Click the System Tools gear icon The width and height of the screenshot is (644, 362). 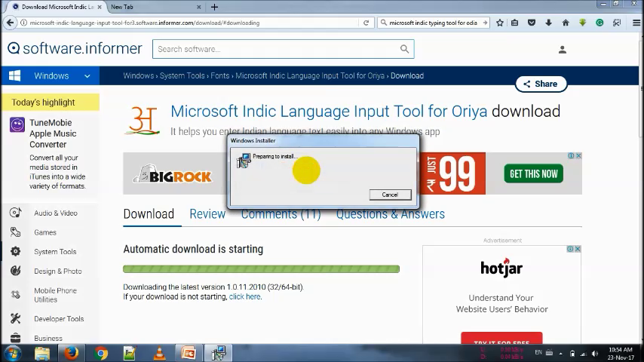(16, 251)
